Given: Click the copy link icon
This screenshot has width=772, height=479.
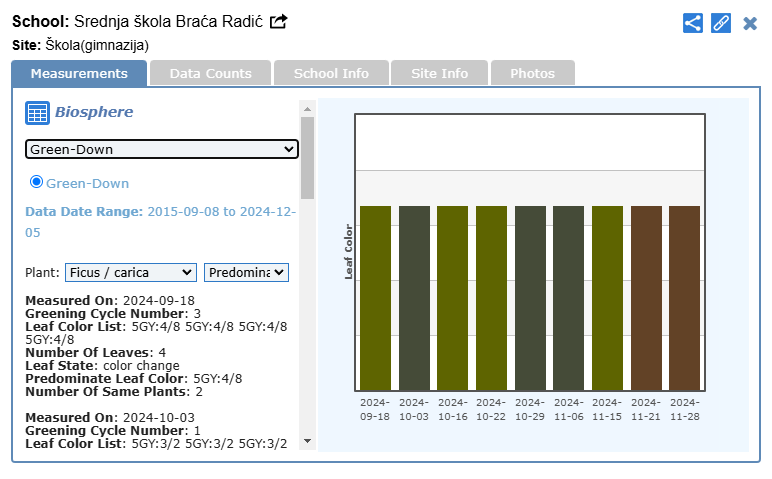Looking at the screenshot, I should [721, 23].
